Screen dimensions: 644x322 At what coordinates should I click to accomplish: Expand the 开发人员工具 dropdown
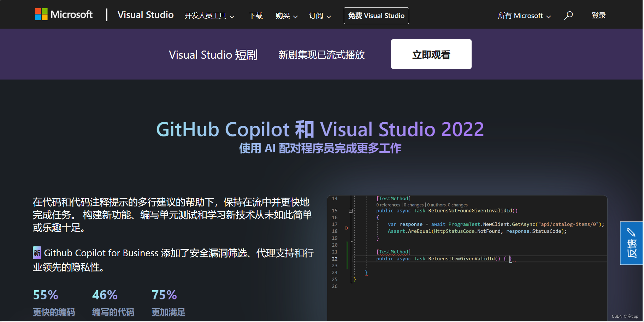click(209, 16)
